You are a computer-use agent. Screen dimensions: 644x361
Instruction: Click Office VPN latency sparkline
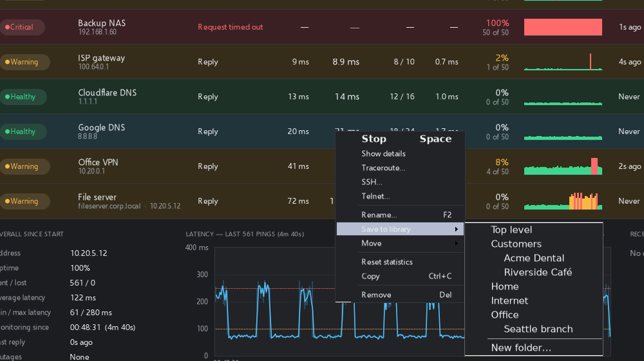coord(563,166)
